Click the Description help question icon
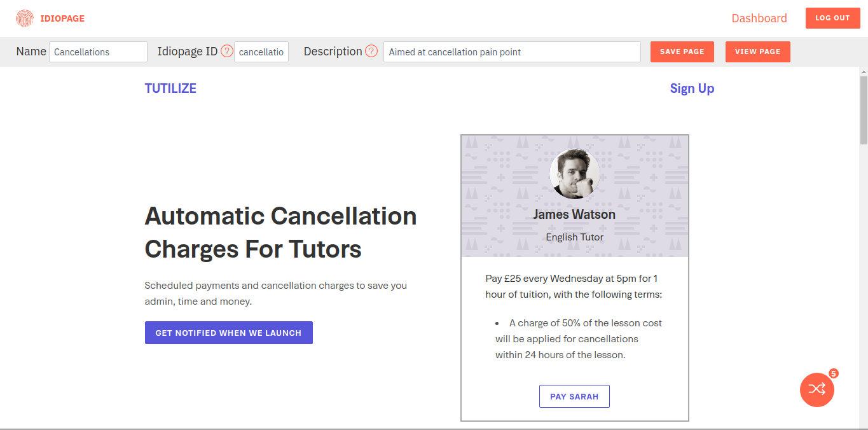The image size is (868, 430). (371, 52)
